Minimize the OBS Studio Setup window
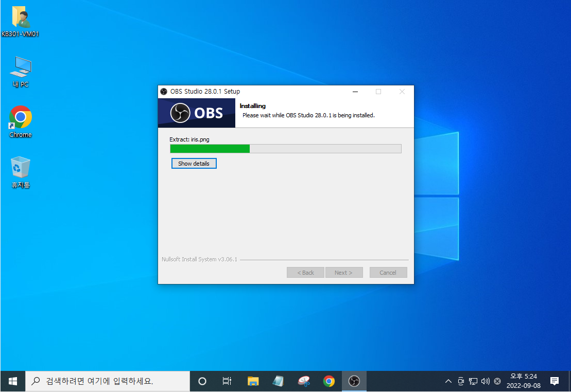The height and width of the screenshot is (392, 571). [355, 92]
